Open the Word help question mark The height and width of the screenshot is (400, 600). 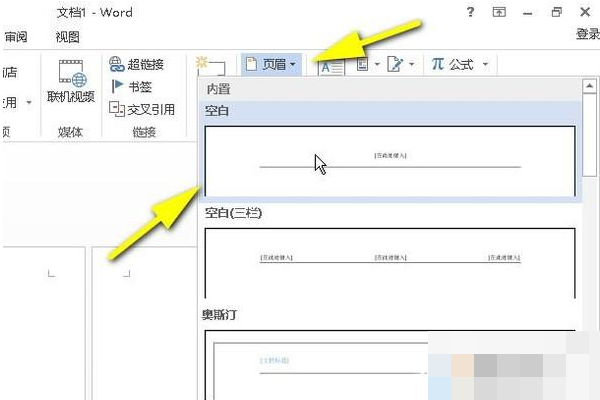[x=470, y=12]
